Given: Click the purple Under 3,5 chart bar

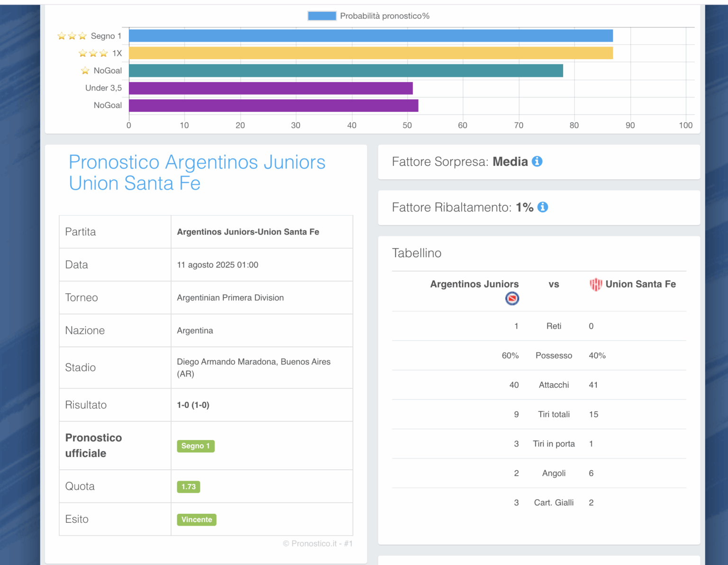Looking at the screenshot, I should point(271,88).
